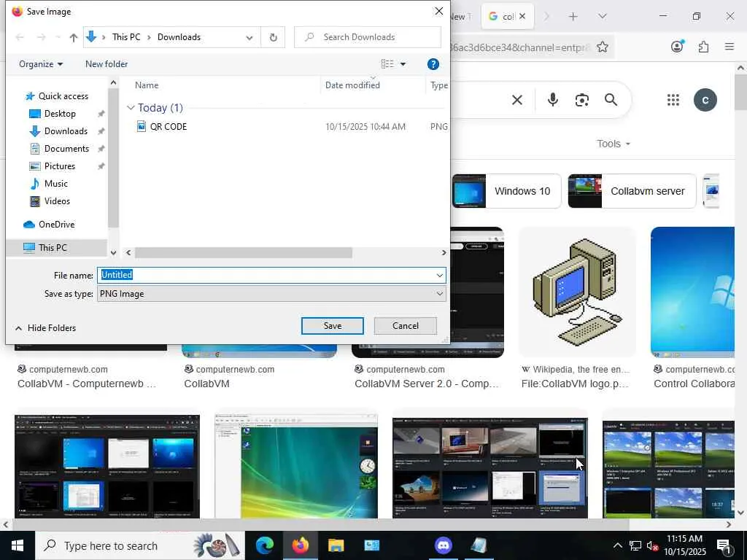Open Google account avatar C
Viewport: 747px width, 560px height.
pos(705,100)
